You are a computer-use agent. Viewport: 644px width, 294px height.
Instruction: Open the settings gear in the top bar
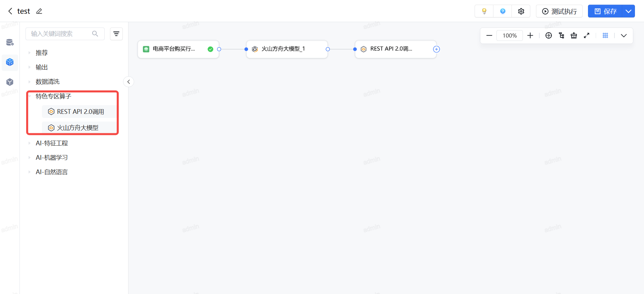pos(521,11)
